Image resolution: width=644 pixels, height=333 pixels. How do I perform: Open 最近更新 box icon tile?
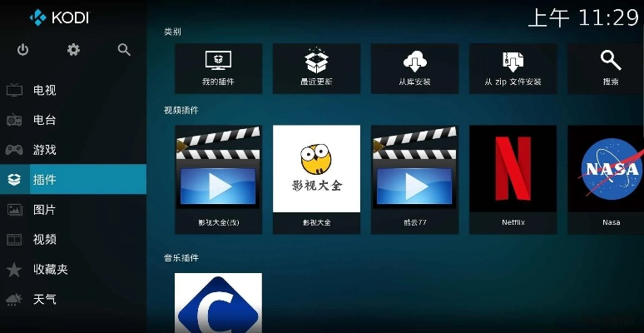(x=316, y=68)
